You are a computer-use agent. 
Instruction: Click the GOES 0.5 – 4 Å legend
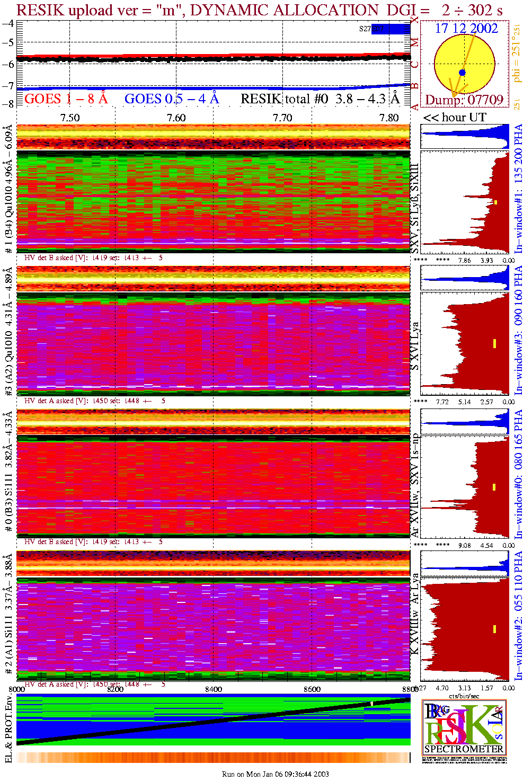[171, 99]
